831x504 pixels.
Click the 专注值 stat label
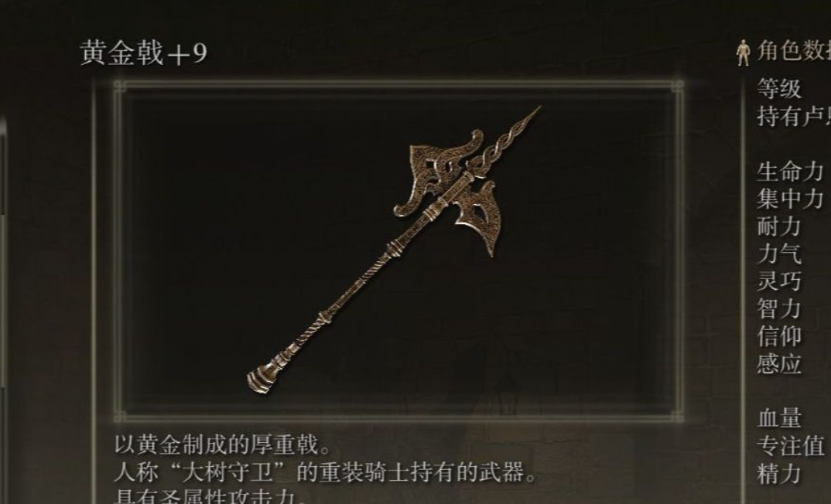pyautogui.click(x=790, y=446)
